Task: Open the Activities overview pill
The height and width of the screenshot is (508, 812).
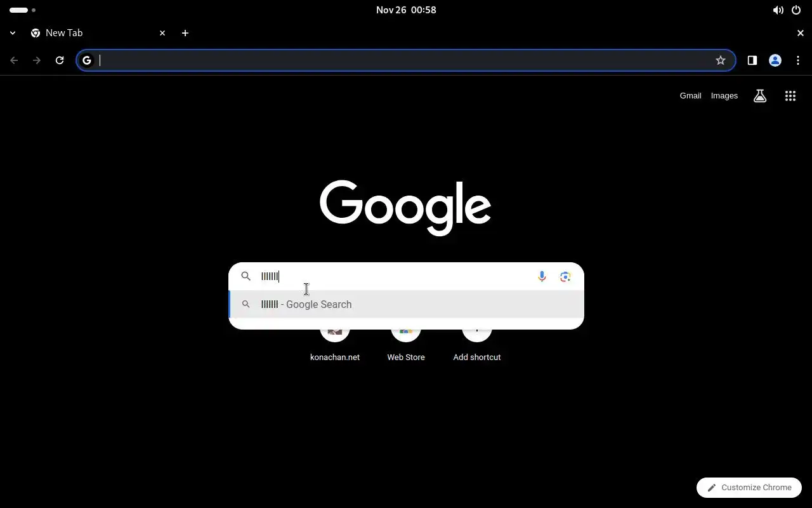Action: coord(23,10)
